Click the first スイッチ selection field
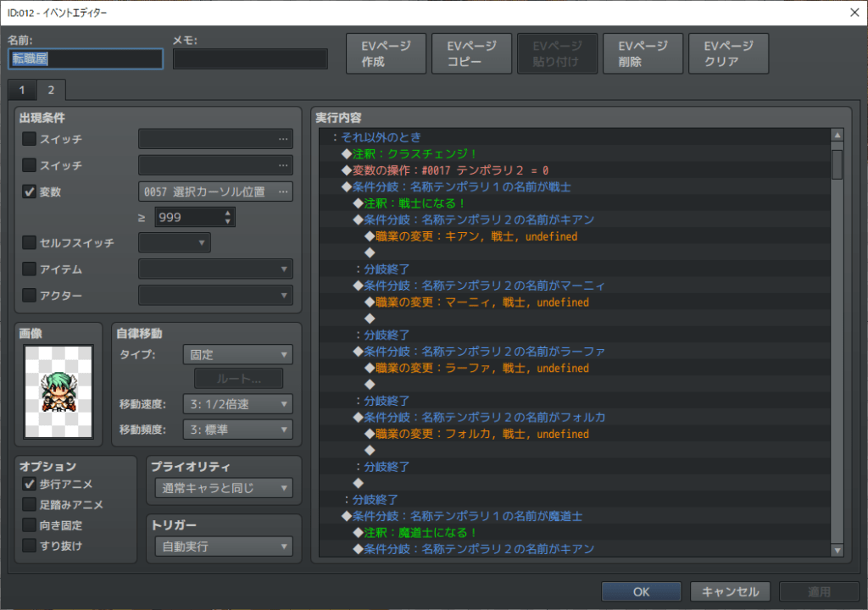This screenshot has height=610, width=868. 215,139
